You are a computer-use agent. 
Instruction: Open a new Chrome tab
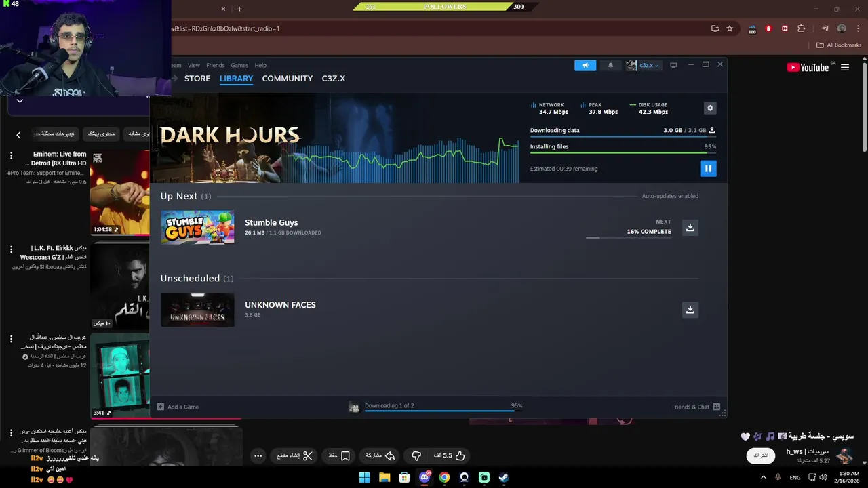[239, 9]
